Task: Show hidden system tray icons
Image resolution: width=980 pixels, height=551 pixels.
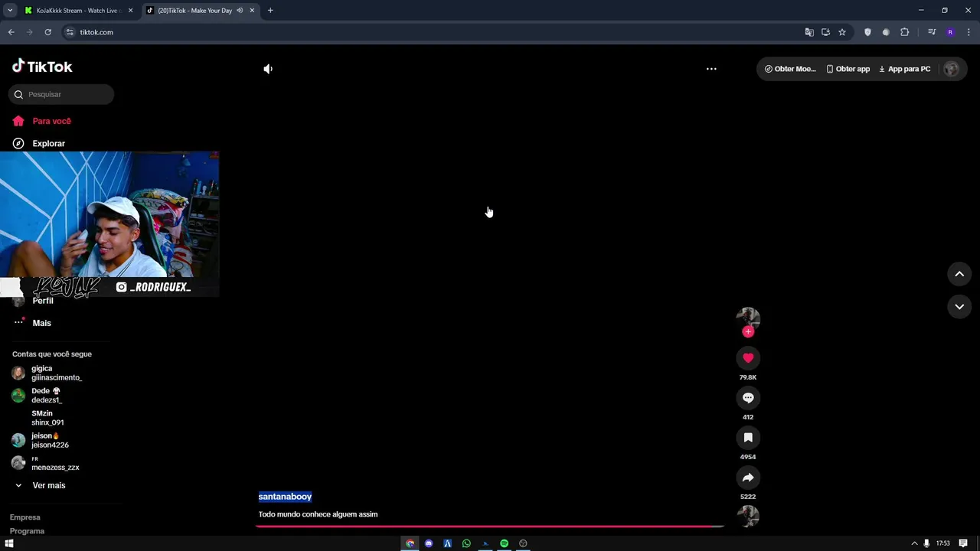Action: (914, 543)
